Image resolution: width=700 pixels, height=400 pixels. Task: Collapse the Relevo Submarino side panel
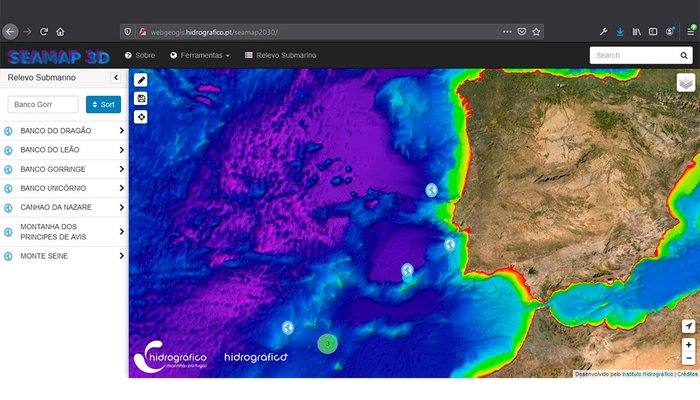(x=115, y=77)
